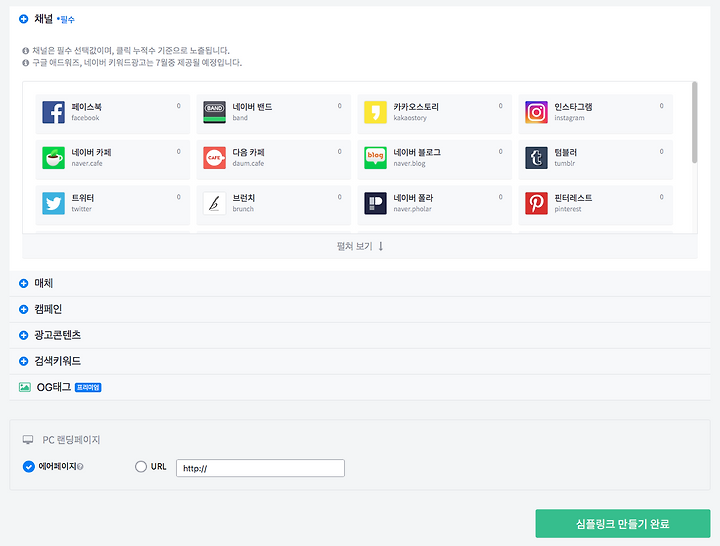Click the channel list vertical scrollbar
The image size is (720, 546).
(694, 122)
